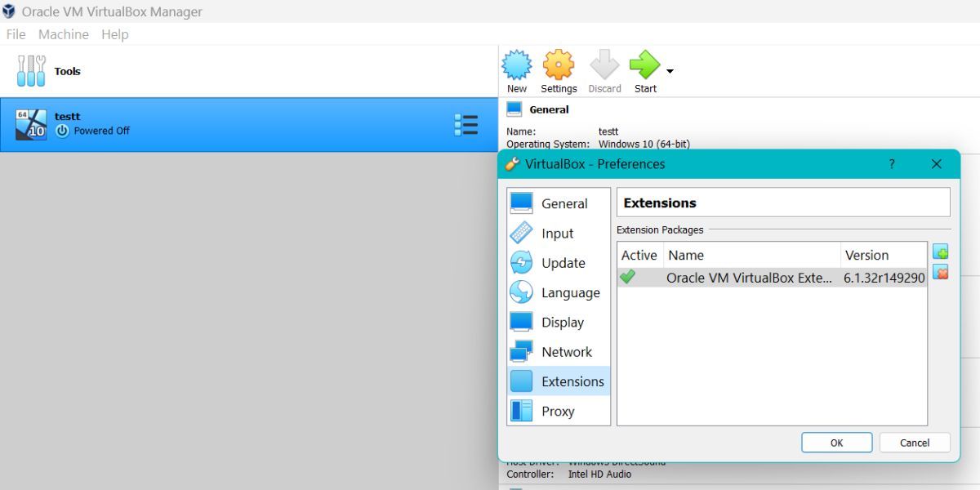Open the File menu
Image resolution: width=980 pixels, height=490 pixels.
(15, 34)
